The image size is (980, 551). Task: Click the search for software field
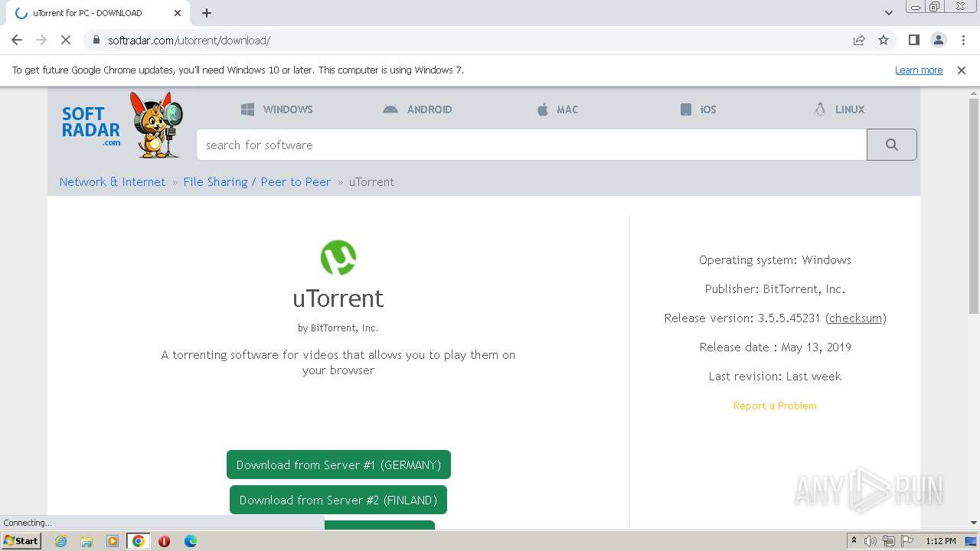(x=531, y=145)
